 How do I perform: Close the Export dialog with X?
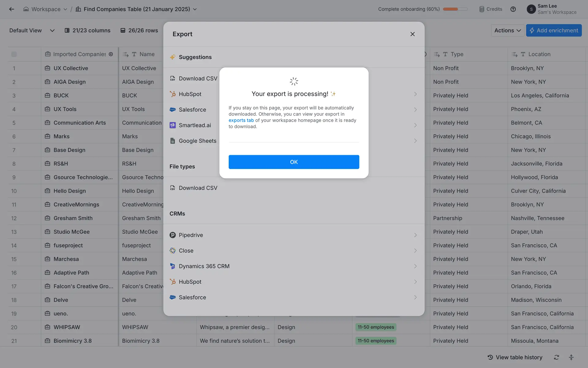tap(412, 34)
